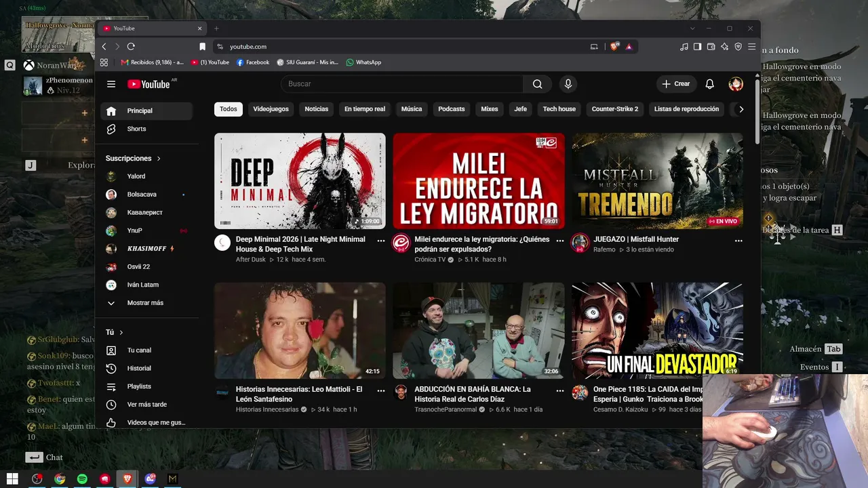The image size is (868, 488).
Task: Start voice search with the microphone
Action: pos(568,84)
